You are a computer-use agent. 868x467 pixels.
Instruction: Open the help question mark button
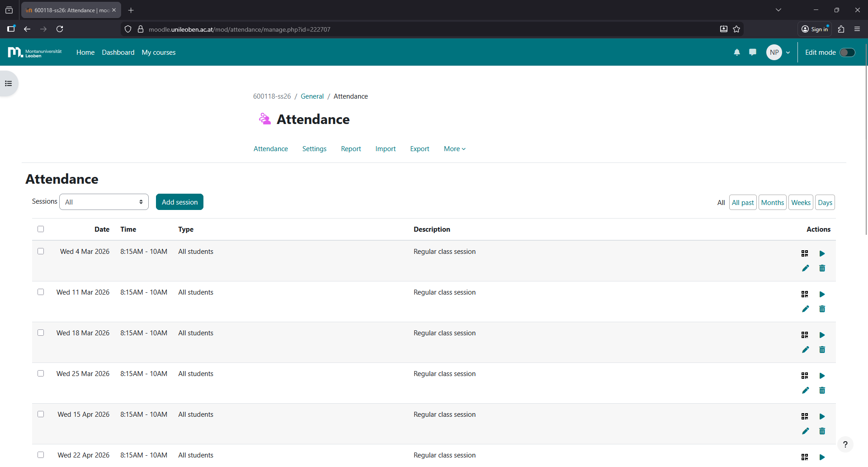[845, 444]
